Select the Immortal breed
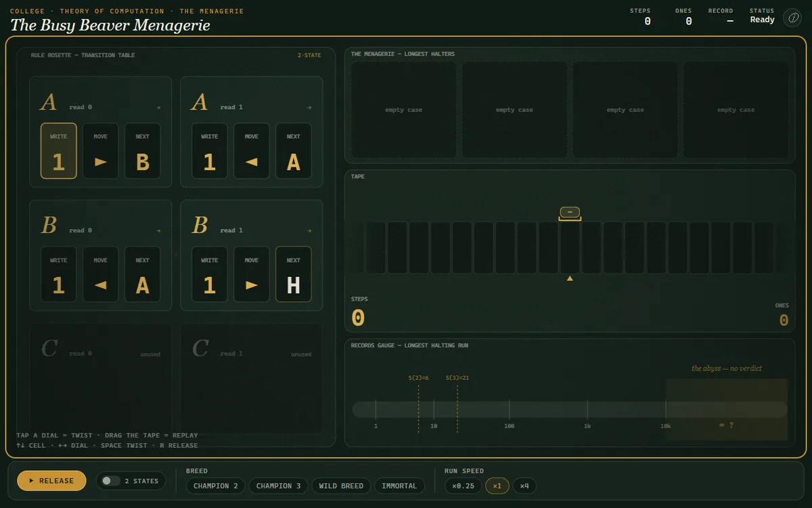This screenshot has height=508, width=812. (x=399, y=486)
